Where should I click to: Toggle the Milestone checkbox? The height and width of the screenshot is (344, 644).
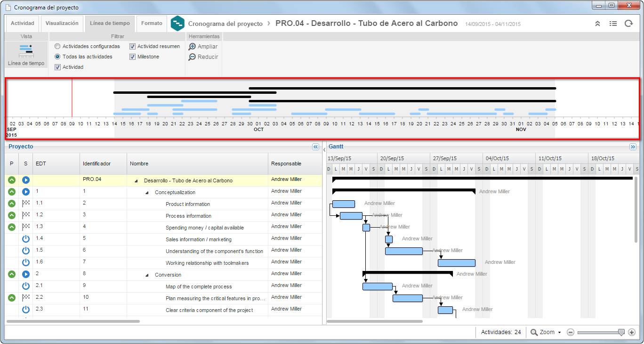[132, 57]
